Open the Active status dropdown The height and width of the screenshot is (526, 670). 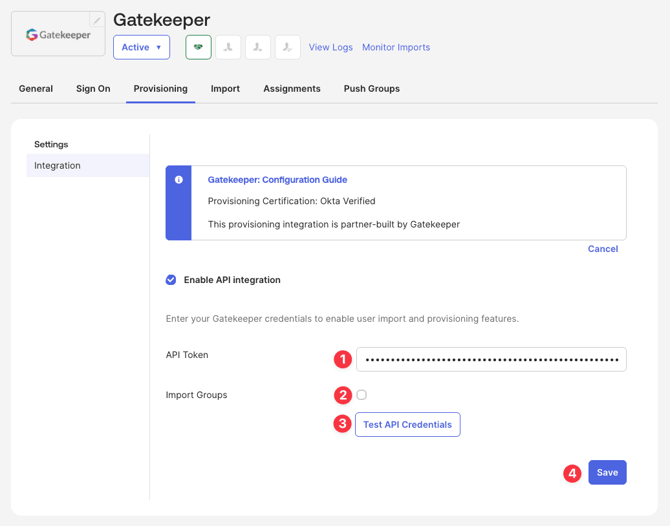point(141,47)
